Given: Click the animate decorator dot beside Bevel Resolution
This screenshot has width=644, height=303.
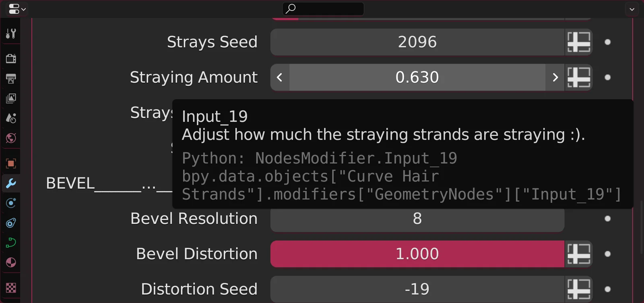Looking at the screenshot, I should point(608,219).
